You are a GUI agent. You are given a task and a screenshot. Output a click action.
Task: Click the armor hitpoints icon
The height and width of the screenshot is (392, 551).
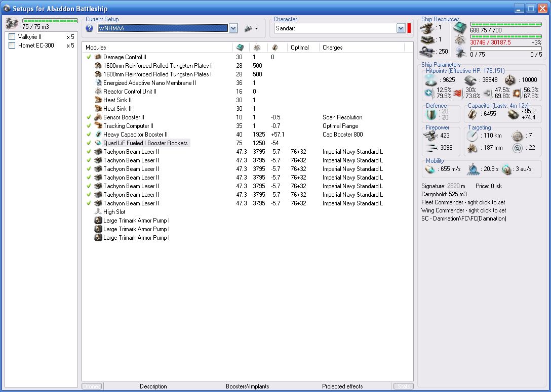coord(471,80)
